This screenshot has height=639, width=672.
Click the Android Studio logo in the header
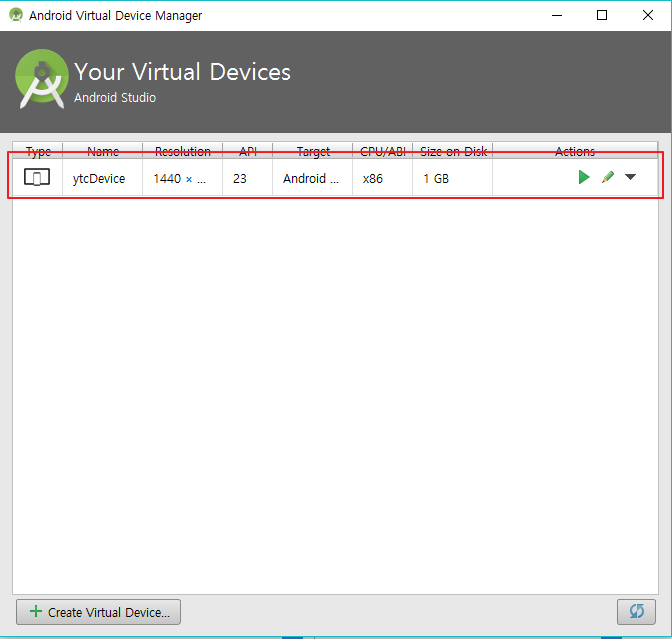click(x=42, y=78)
